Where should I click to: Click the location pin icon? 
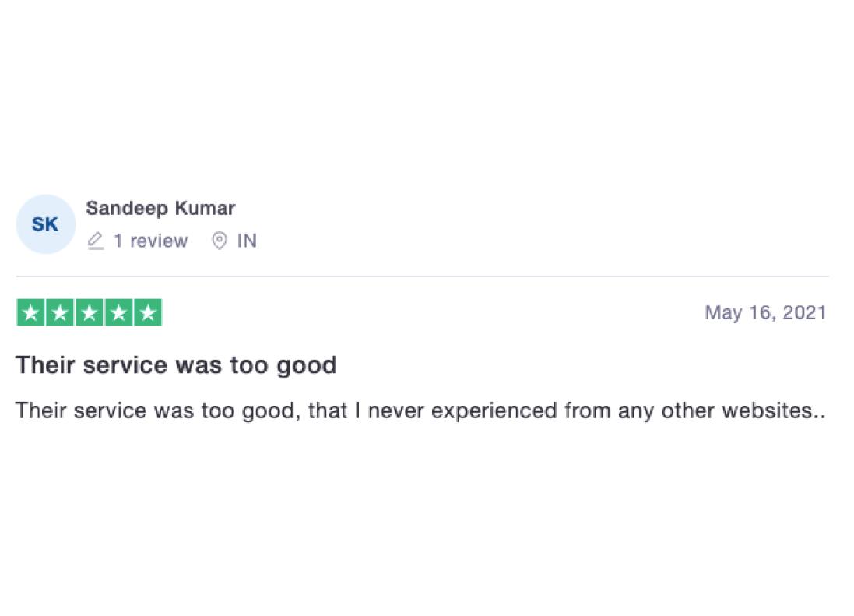[x=220, y=241]
